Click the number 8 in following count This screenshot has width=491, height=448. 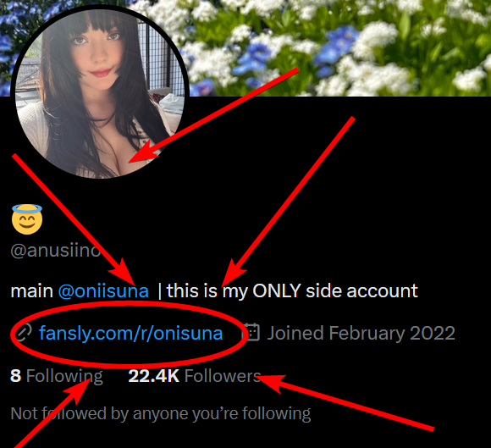(15, 376)
